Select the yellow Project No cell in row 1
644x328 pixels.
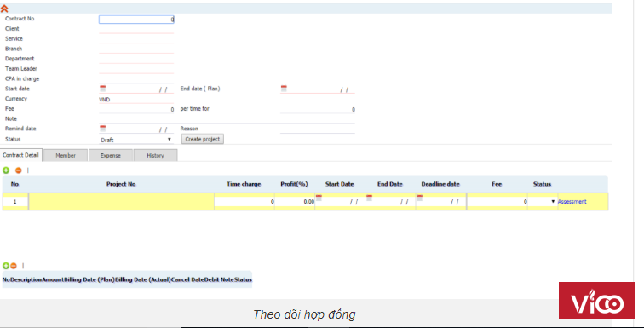point(121,202)
